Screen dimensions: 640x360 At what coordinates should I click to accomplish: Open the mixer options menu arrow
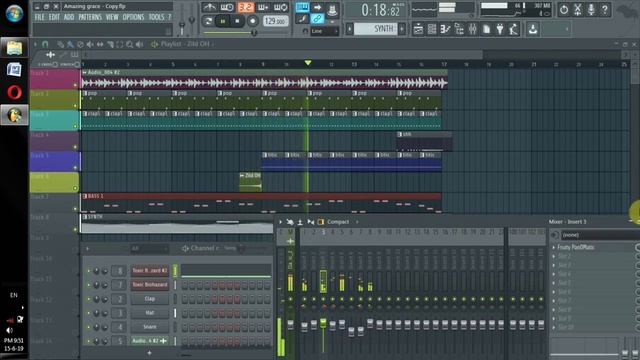(x=280, y=222)
